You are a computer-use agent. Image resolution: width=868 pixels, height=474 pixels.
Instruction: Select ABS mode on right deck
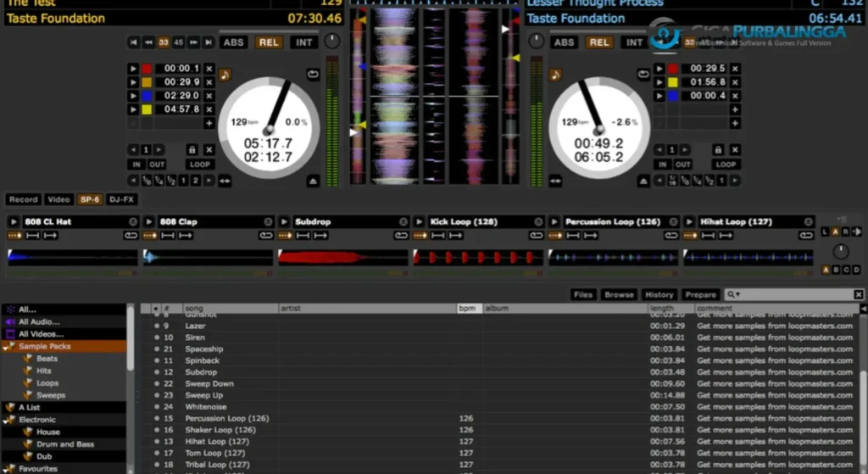tap(564, 42)
